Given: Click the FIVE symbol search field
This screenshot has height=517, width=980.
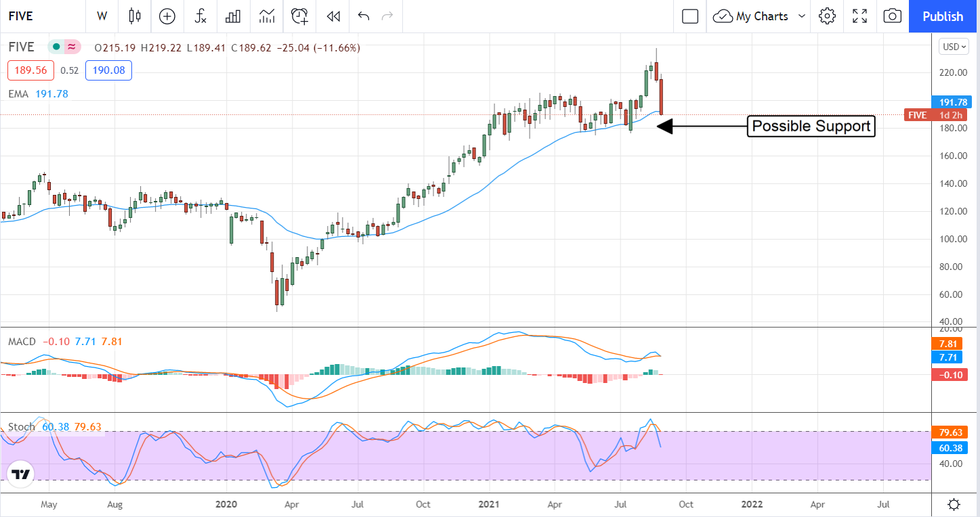Looking at the screenshot, I should pos(42,16).
